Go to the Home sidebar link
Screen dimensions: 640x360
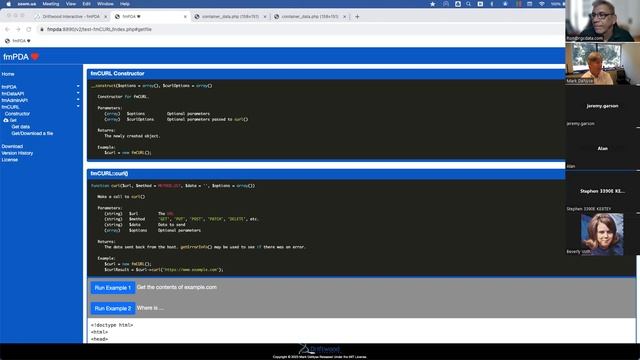[x=8, y=74]
